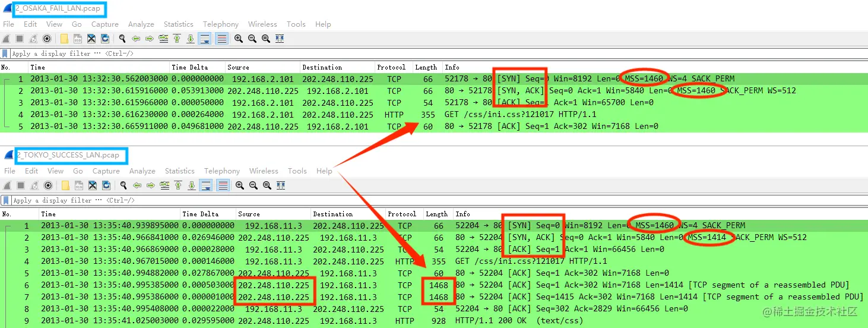Select TOKYO packet 5 at 13:35:40.994882000
Screen dimensions: 868x328
point(434,273)
